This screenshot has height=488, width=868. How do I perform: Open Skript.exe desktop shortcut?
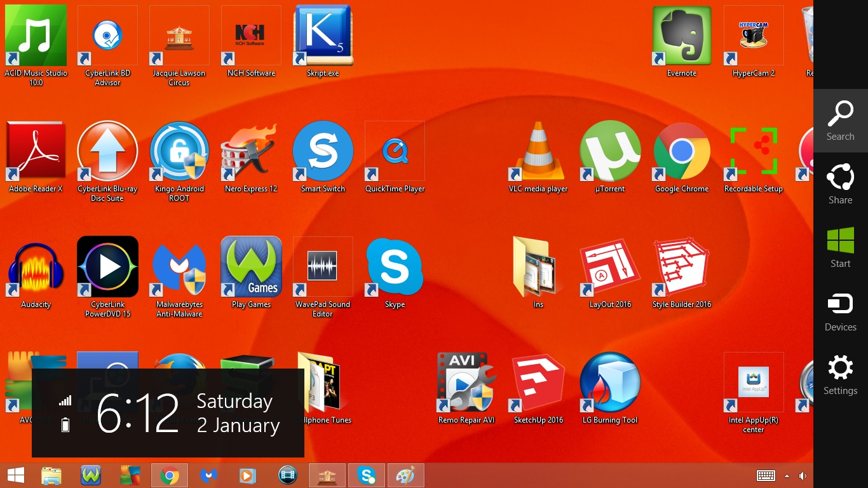pyautogui.click(x=323, y=42)
